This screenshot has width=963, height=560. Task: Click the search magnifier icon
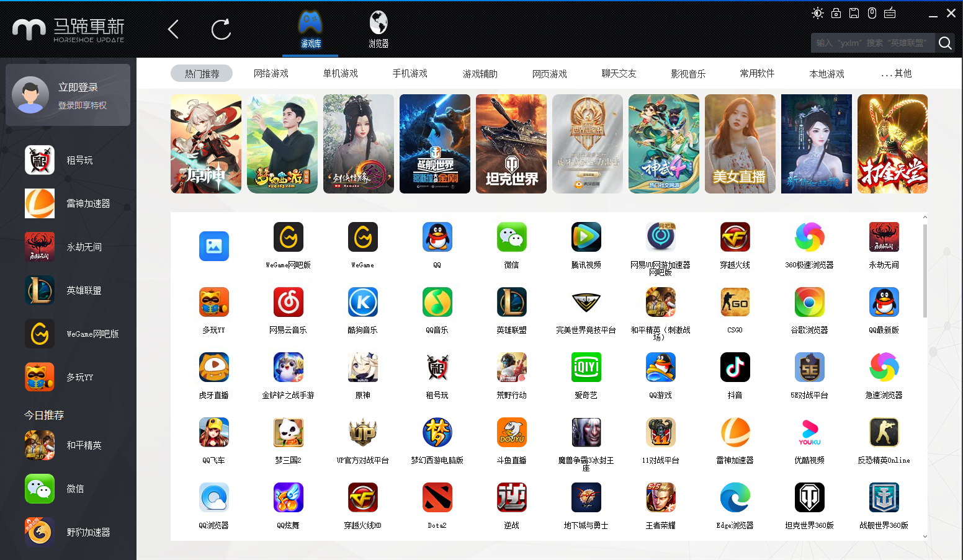(945, 43)
